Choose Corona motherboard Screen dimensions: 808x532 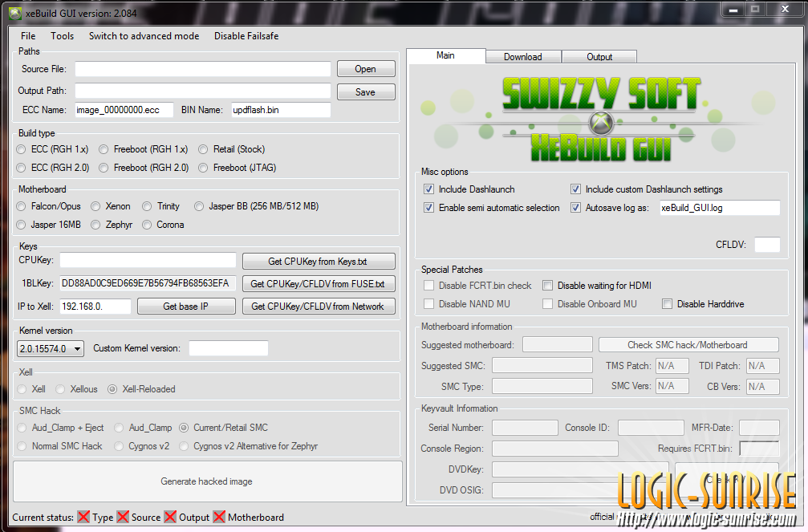pos(164,225)
